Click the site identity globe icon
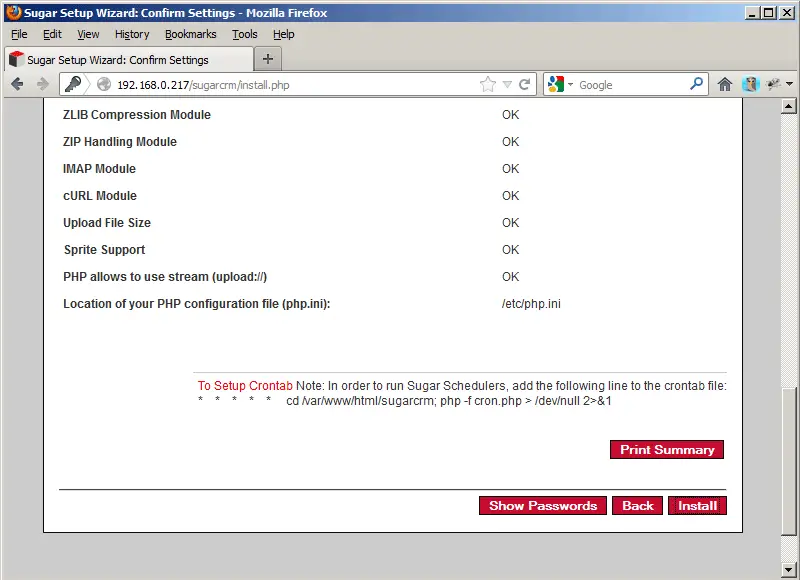The height and width of the screenshot is (580, 800). pyautogui.click(x=104, y=84)
